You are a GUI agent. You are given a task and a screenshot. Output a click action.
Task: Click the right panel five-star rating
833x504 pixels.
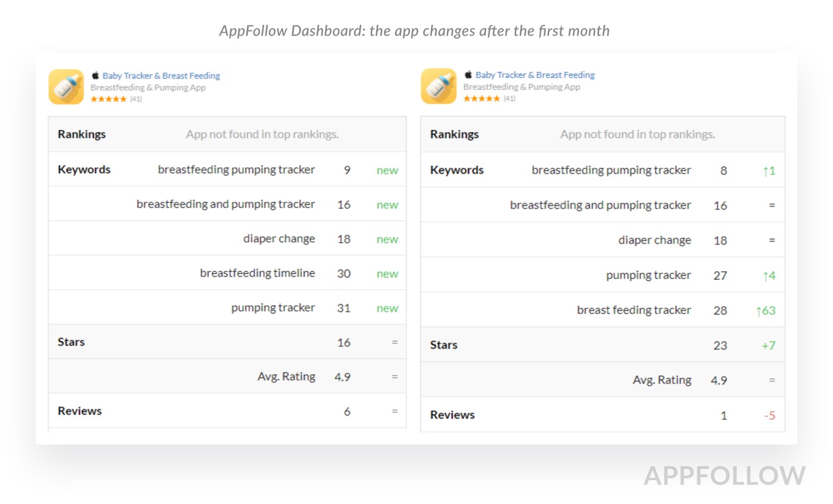click(481, 99)
